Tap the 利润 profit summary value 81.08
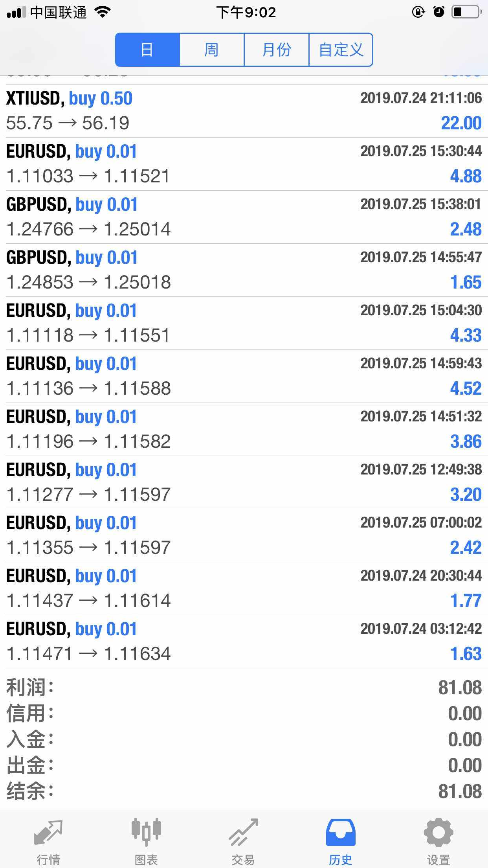The image size is (488, 868). point(460,688)
